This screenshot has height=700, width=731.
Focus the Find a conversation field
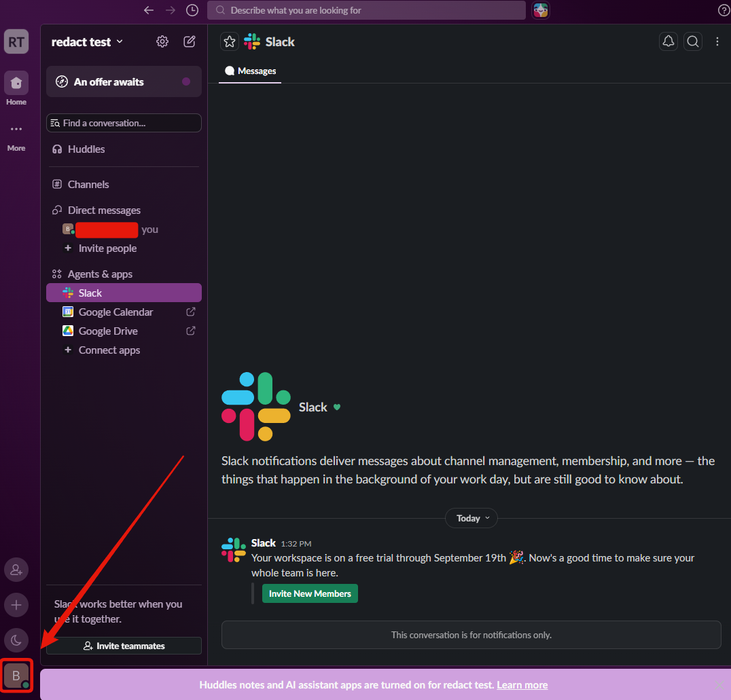pos(124,123)
